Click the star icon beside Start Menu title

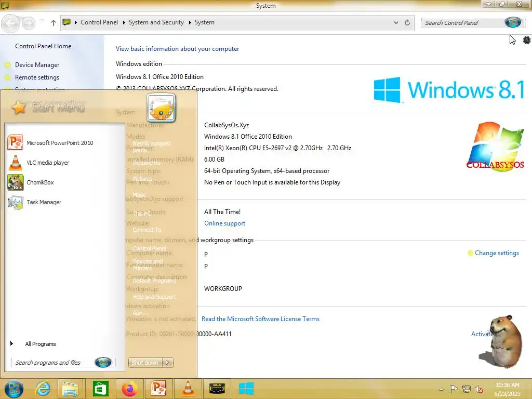pyautogui.click(x=19, y=107)
